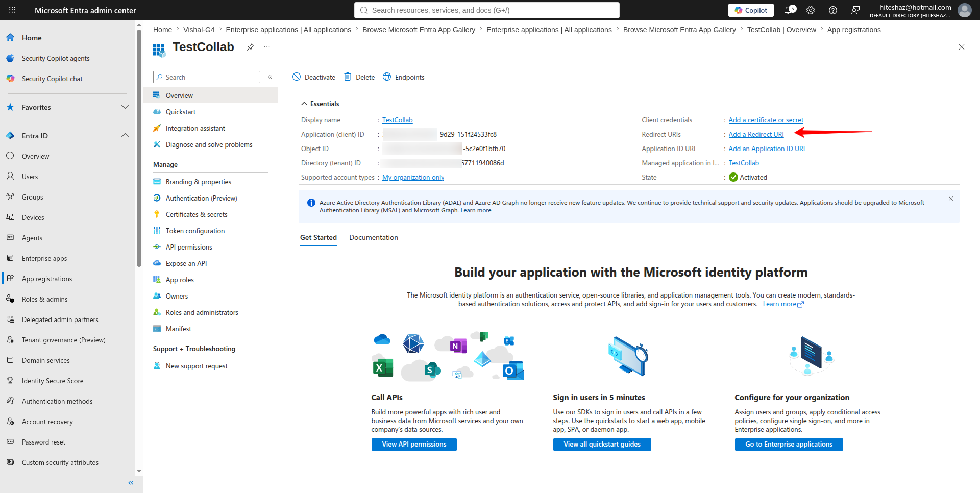Click the user account avatar
The height and width of the screenshot is (493, 980).
[x=964, y=10]
